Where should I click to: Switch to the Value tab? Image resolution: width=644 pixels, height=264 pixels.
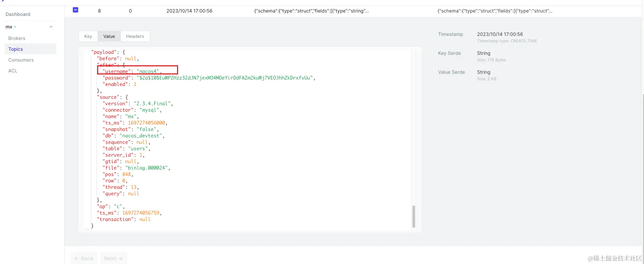(x=109, y=36)
